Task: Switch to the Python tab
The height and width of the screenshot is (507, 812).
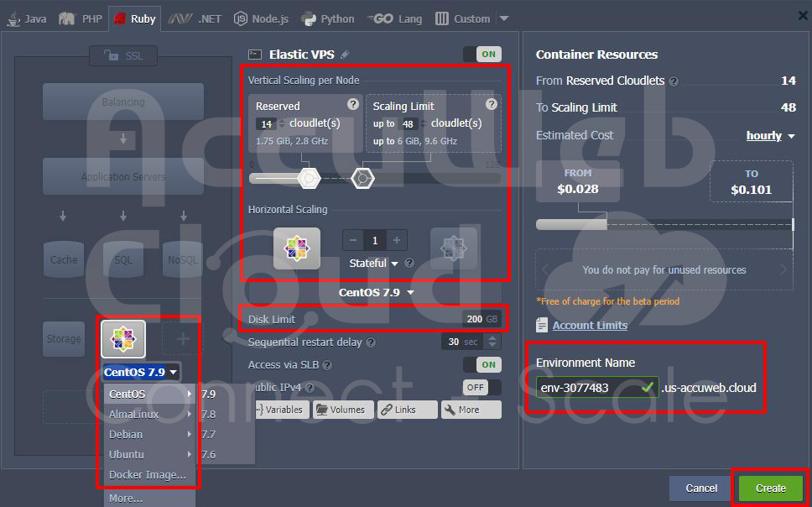Action: [x=328, y=18]
